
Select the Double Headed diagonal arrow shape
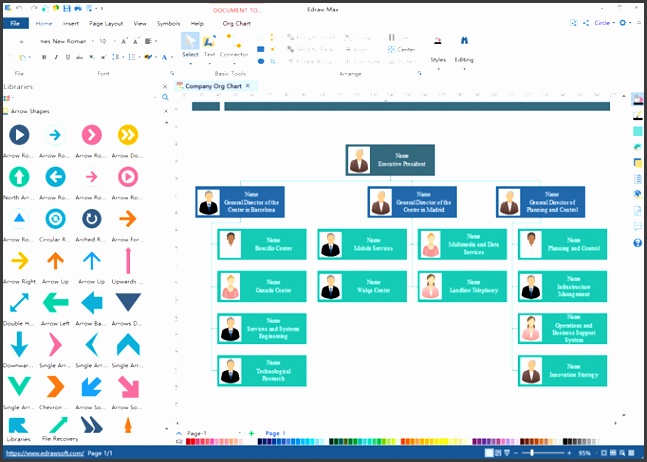(x=19, y=303)
